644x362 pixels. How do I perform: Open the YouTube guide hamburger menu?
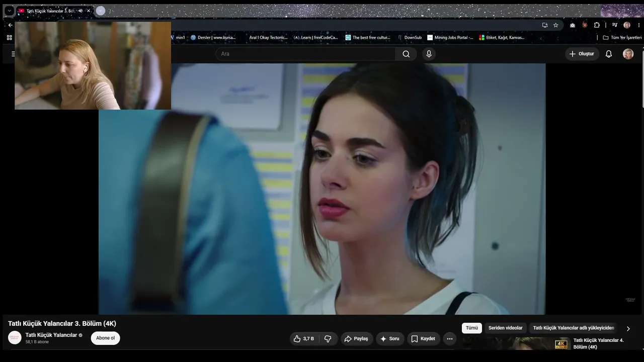[13, 54]
